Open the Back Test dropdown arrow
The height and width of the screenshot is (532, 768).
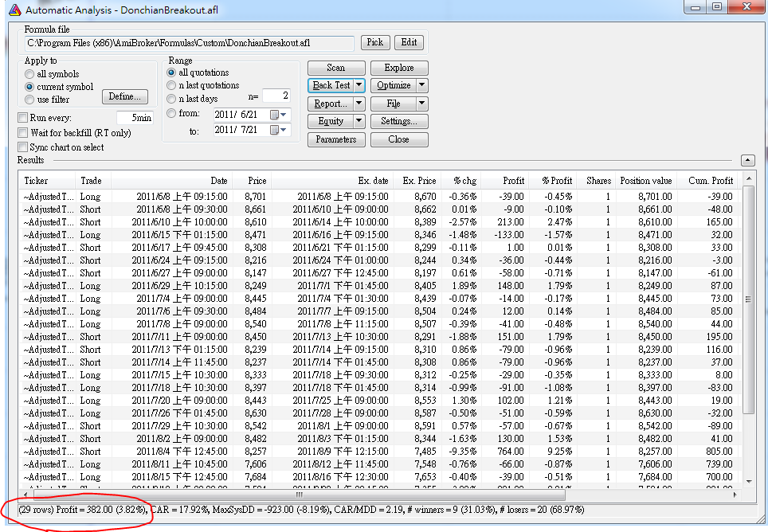tap(359, 85)
